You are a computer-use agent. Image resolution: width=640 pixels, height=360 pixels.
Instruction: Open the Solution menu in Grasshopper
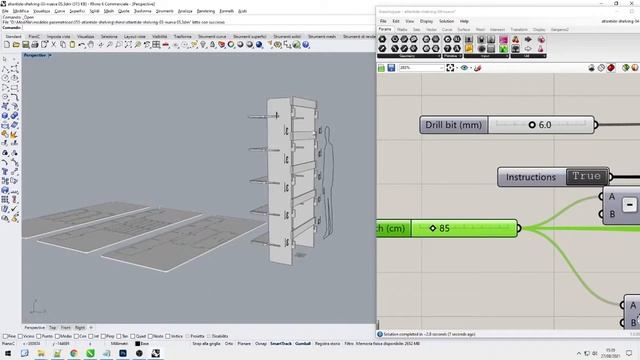446,21
